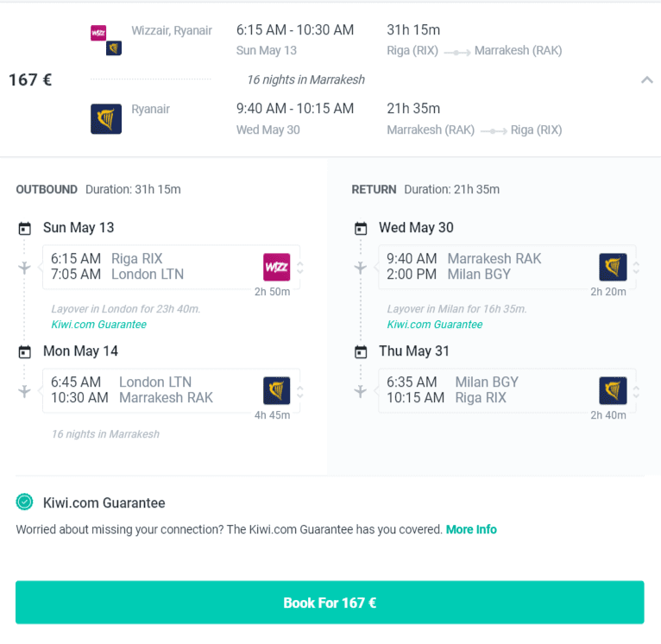The image size is (661, 644).
Task: Expand the London LTN to Marrakesh RAK flight details
Action: coord(299,391)
